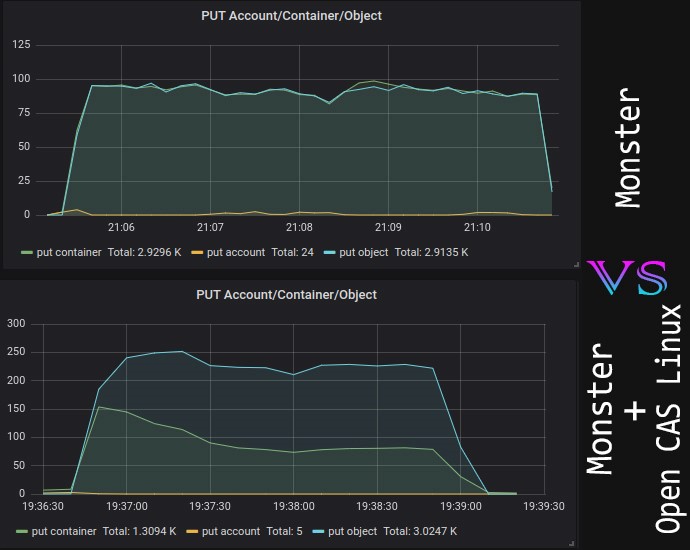This screenshot has width=690, height=550.
Task: Click blue put object swatch in bottom legend
Action: 318,532
